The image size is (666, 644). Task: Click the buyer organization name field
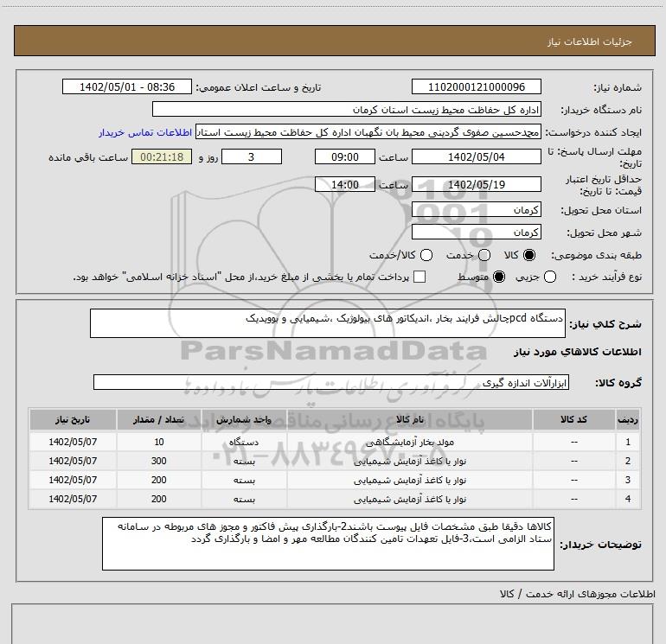pyautogui.click(x=347, y=109)
